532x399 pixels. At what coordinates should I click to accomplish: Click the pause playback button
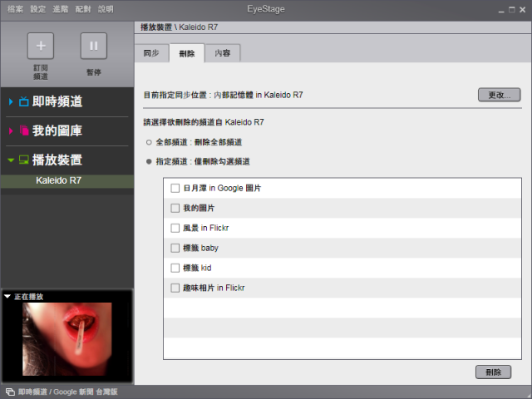[94, 46]
